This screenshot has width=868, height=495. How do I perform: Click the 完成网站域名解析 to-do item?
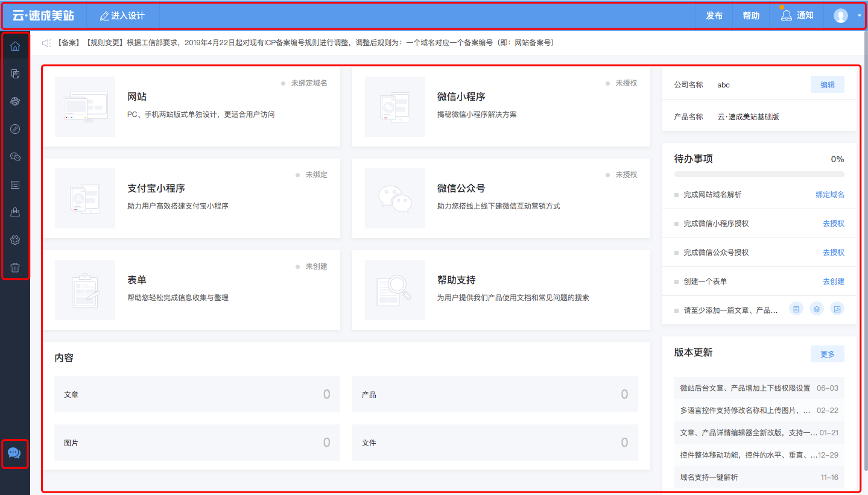coord(712,195)
